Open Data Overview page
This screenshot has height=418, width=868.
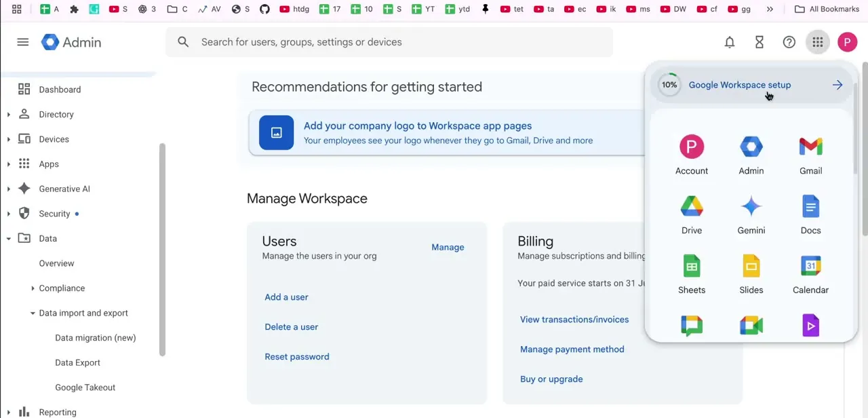56,263
